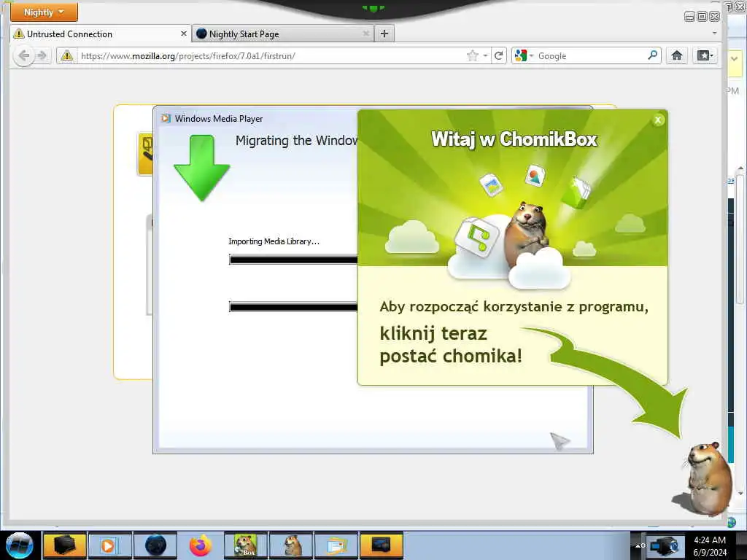Click the Windows Media Player title bar icon
Screen dimensions: 747x560
point(166,118)
